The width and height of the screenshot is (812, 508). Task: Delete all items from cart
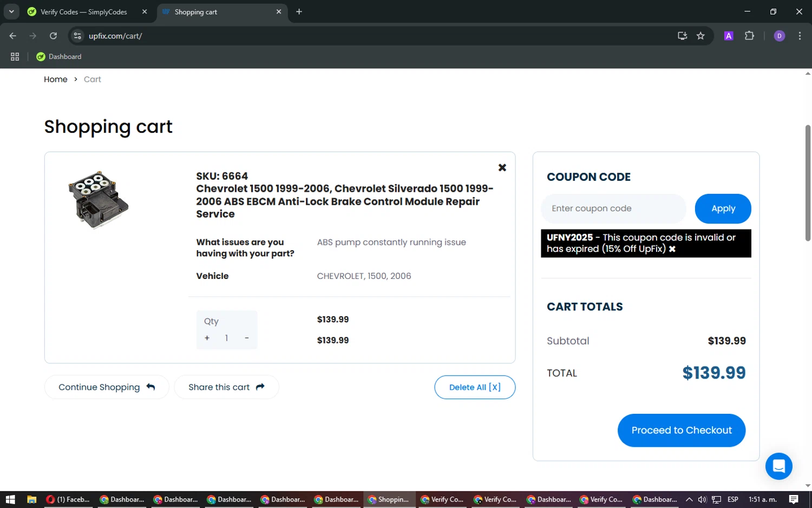coord(475,387)
